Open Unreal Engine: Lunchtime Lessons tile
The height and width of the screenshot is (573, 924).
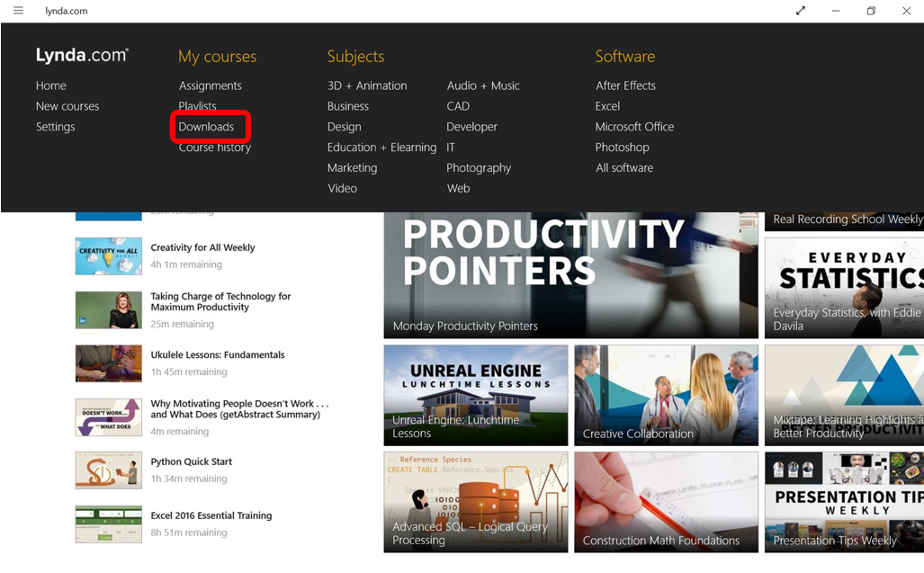(x=476, y=395)
